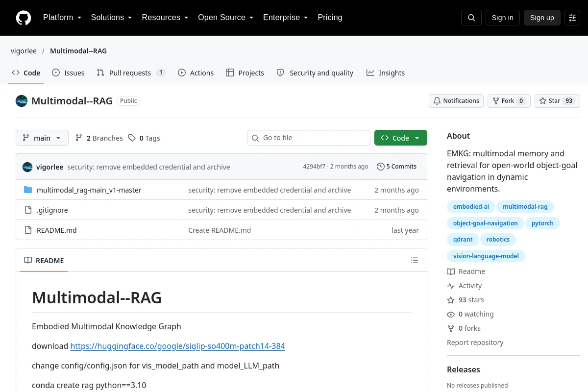Open commit message on multimodal_rag-main_v1-master row

click(x=269, y=190)
